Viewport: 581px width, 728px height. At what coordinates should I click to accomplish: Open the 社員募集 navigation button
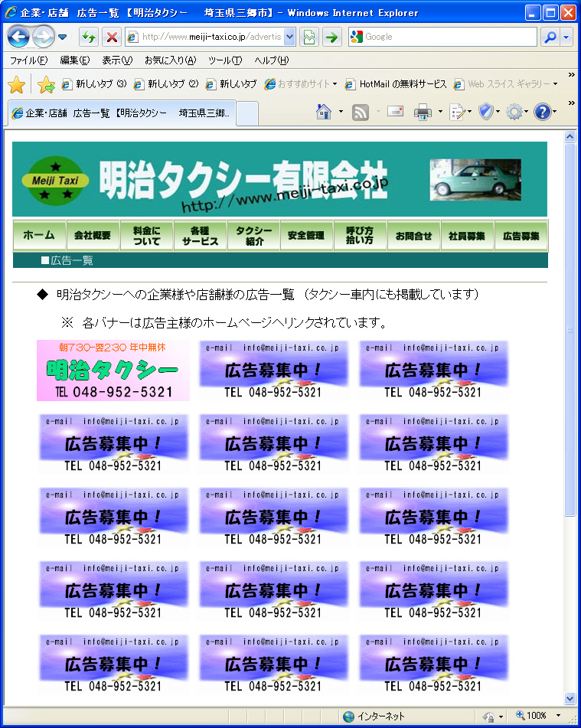tap(467, 236)
